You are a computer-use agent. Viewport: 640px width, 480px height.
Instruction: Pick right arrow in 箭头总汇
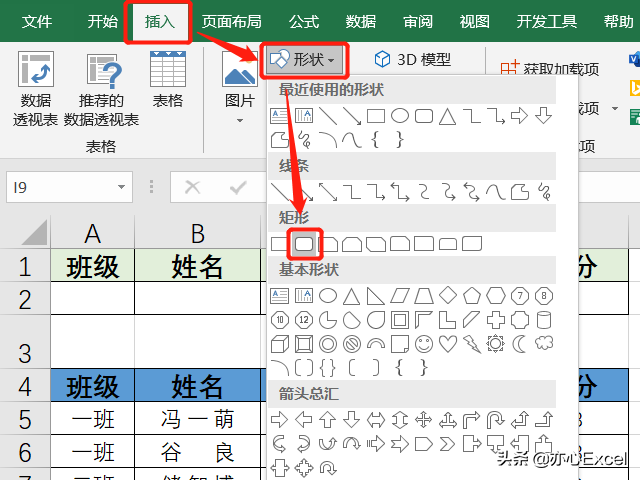(x=280, y=419)
